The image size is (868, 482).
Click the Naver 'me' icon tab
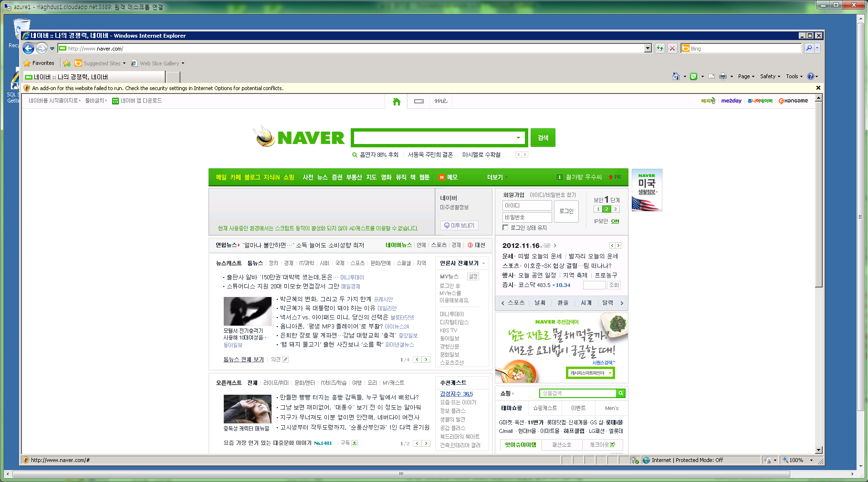tap(441, 101)
